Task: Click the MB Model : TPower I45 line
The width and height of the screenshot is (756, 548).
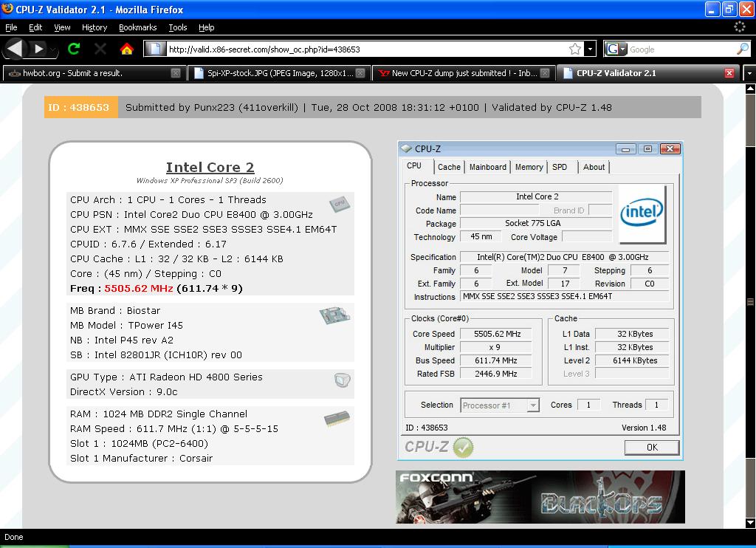Action: click(x=126, y=326)
